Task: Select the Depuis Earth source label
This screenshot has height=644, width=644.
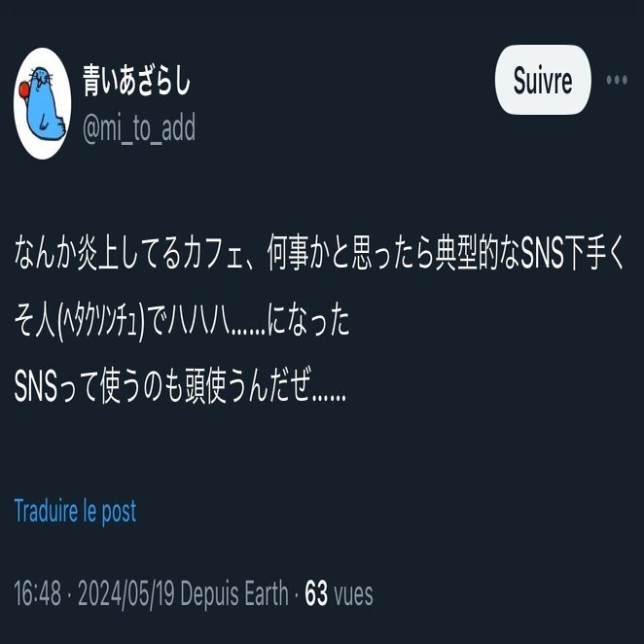Action: (234, 593)
